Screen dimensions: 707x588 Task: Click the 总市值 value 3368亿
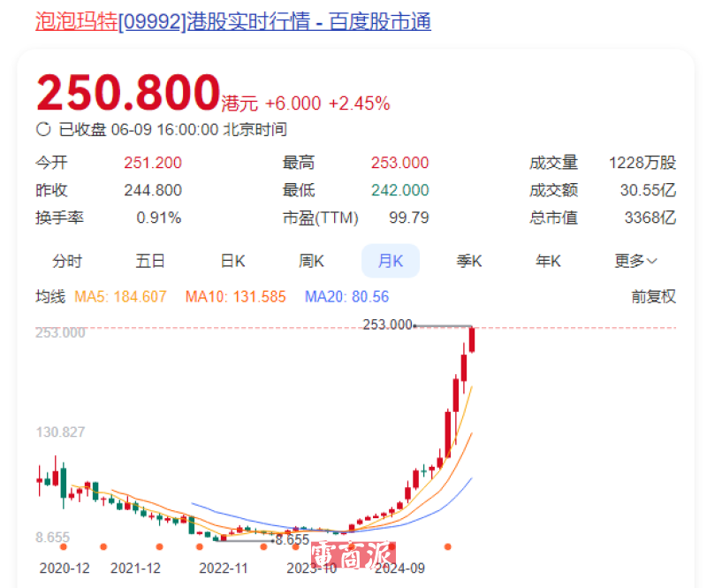(650, 218)
